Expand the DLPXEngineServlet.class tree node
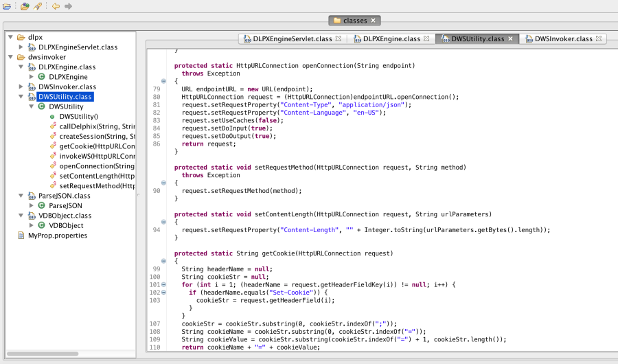Screen dimensions: 618x364 [21, 47]
